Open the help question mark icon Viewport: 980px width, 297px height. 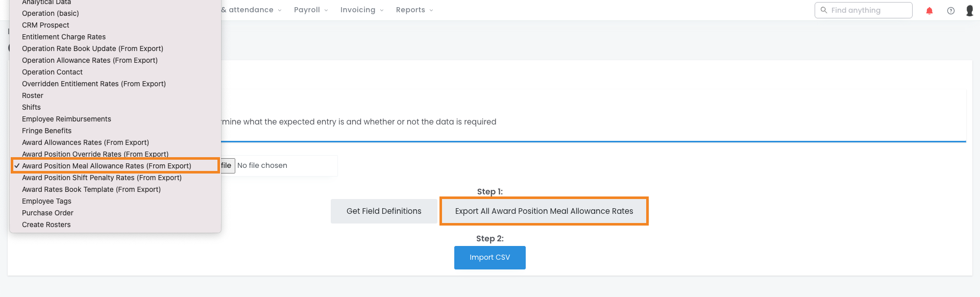950,11
